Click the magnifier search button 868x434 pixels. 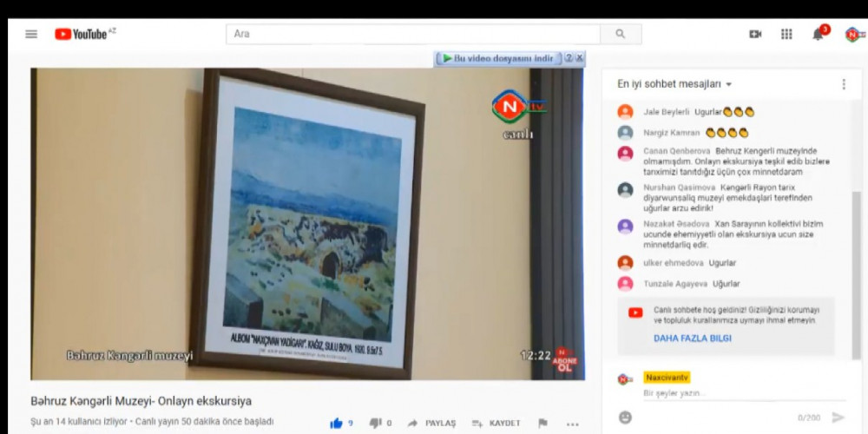pyautogui.click(x=621, y=35)
